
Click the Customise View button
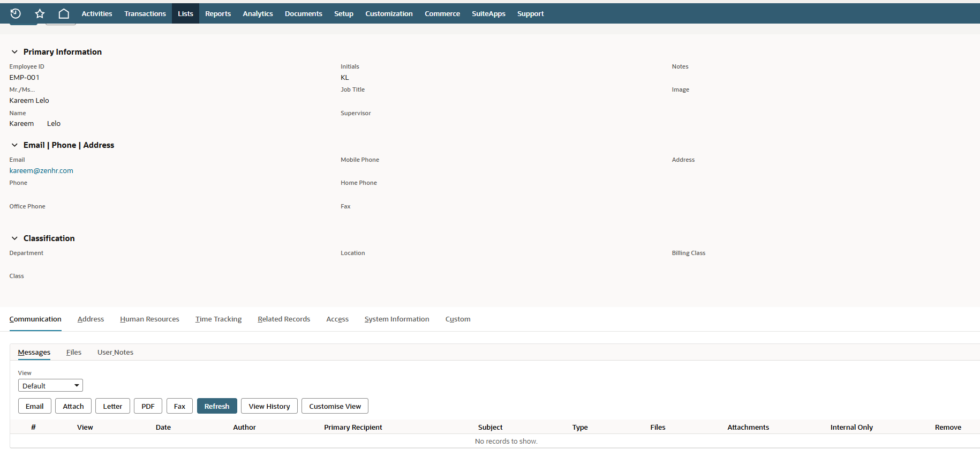(x=335, y=406)
